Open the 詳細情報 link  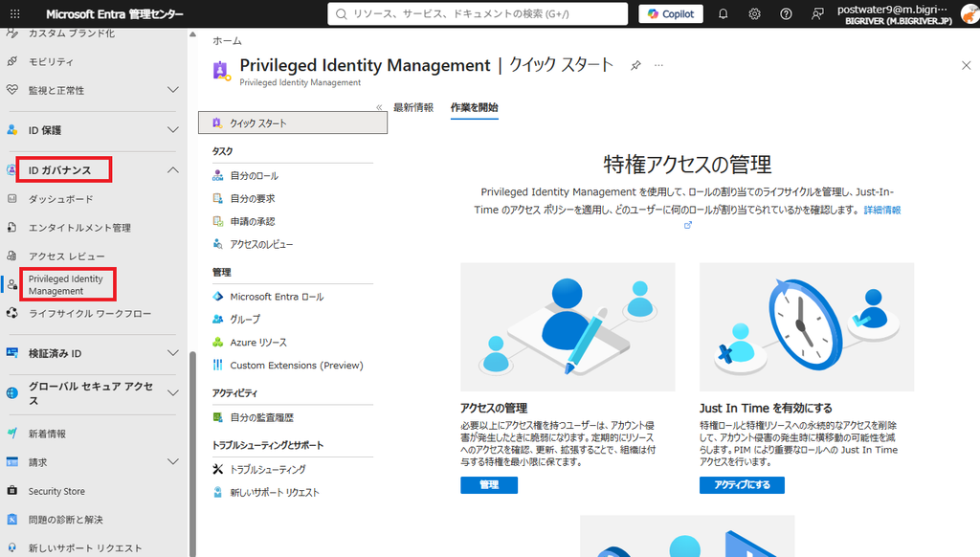[x=881, y=210]
